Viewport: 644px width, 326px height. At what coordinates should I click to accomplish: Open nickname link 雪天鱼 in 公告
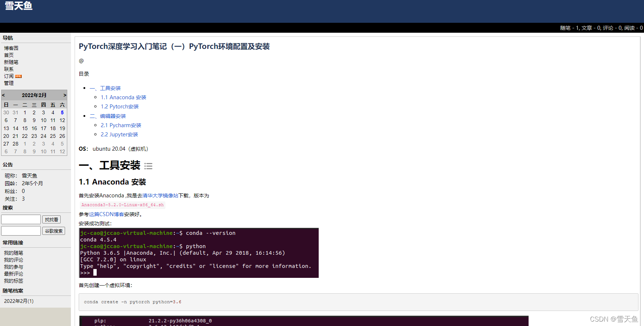click(29, 176)
